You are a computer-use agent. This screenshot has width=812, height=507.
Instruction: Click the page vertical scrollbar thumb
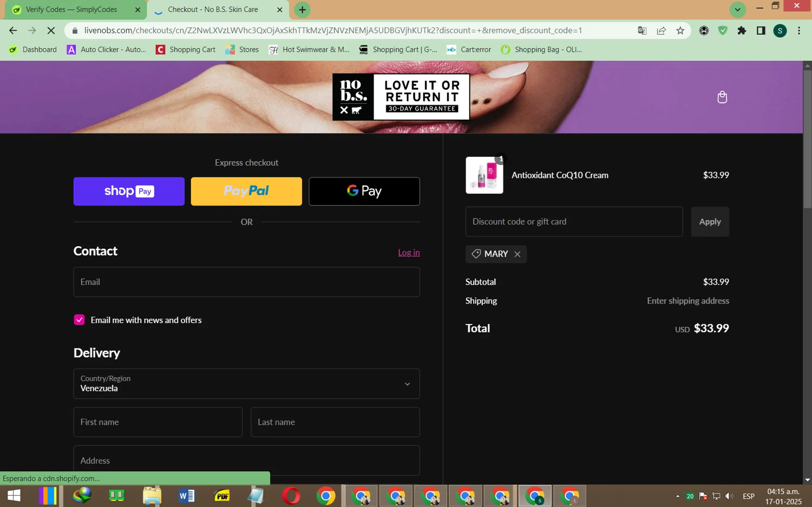tap(807, 139)
